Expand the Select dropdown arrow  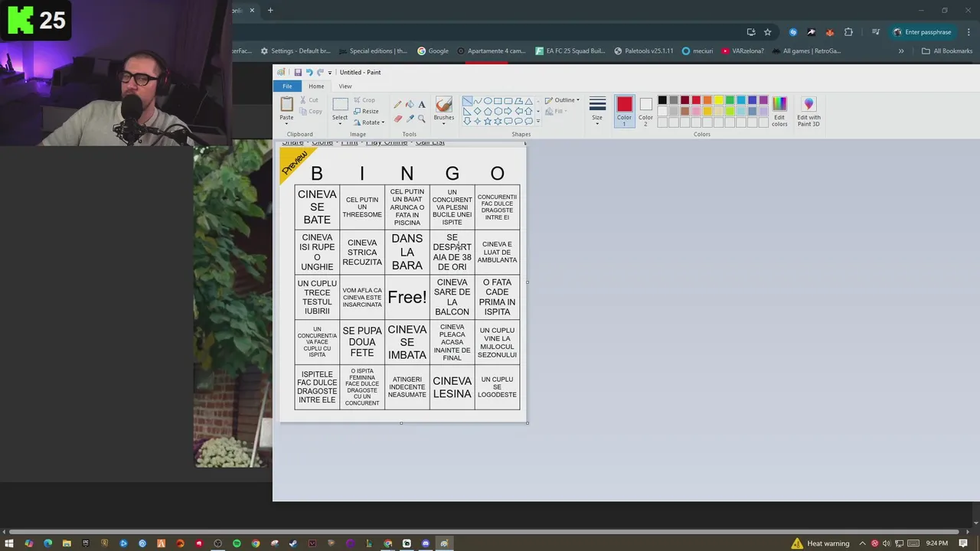[340, 122]
